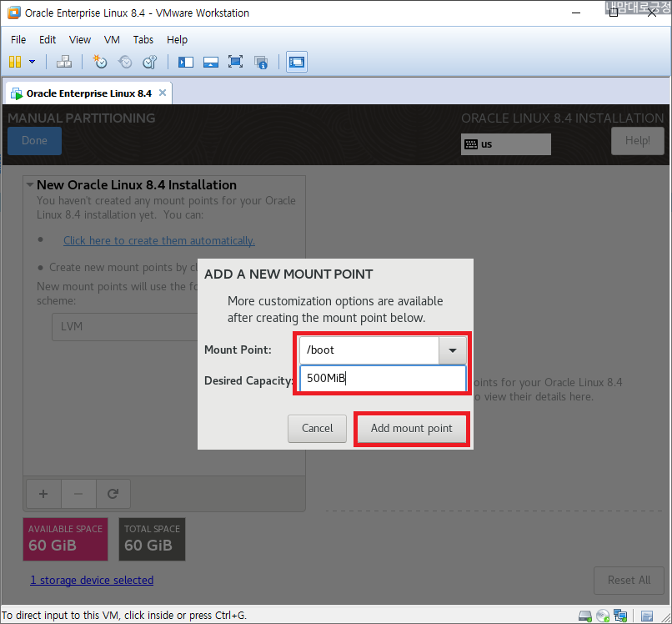
Task: Open 1 storage device selected link
Action: [x=92, y=581]
